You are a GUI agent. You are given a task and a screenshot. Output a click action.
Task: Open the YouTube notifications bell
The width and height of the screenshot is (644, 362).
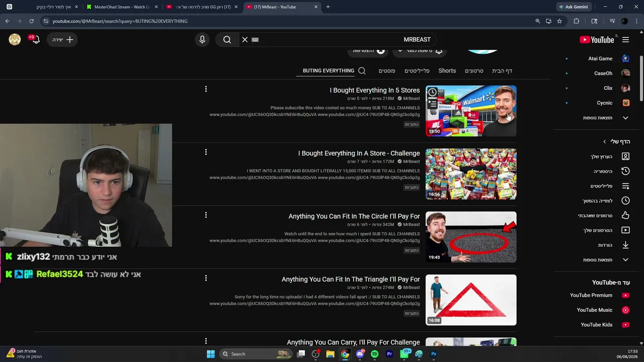[x=36, y=40]
